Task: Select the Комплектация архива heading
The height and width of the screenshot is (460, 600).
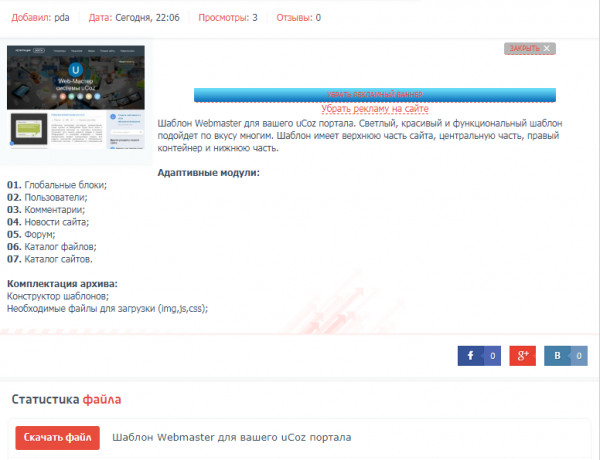Action: [x=62, y=284]
